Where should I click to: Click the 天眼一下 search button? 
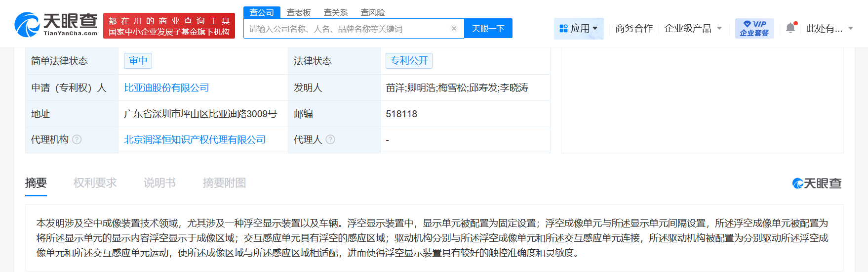point(488,29)
